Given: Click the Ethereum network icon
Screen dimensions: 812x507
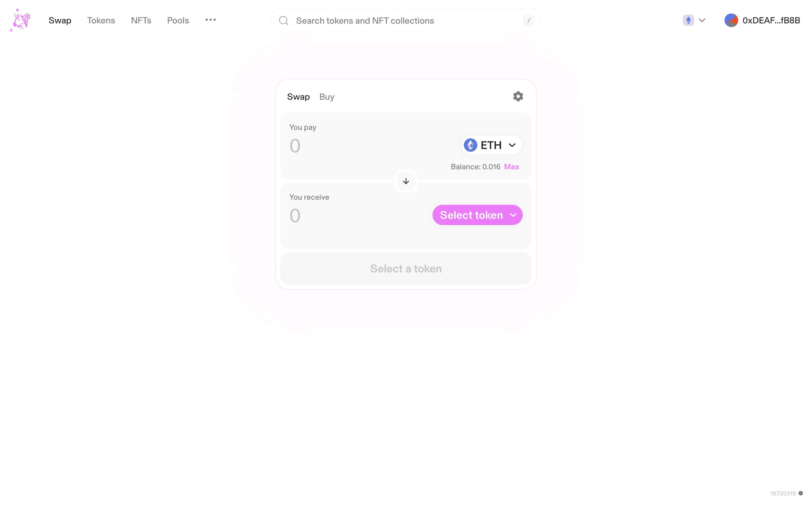Looking at the screenshot, I should click(x=688, y=21).
